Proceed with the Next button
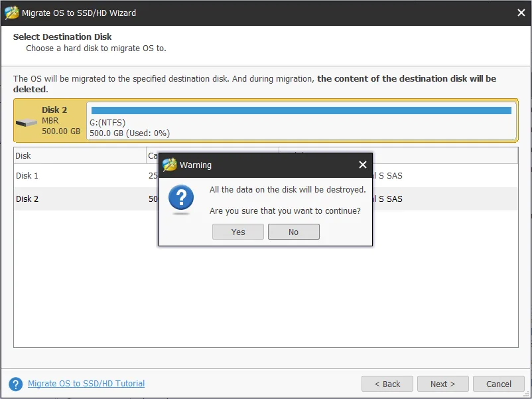 [442, 384]
